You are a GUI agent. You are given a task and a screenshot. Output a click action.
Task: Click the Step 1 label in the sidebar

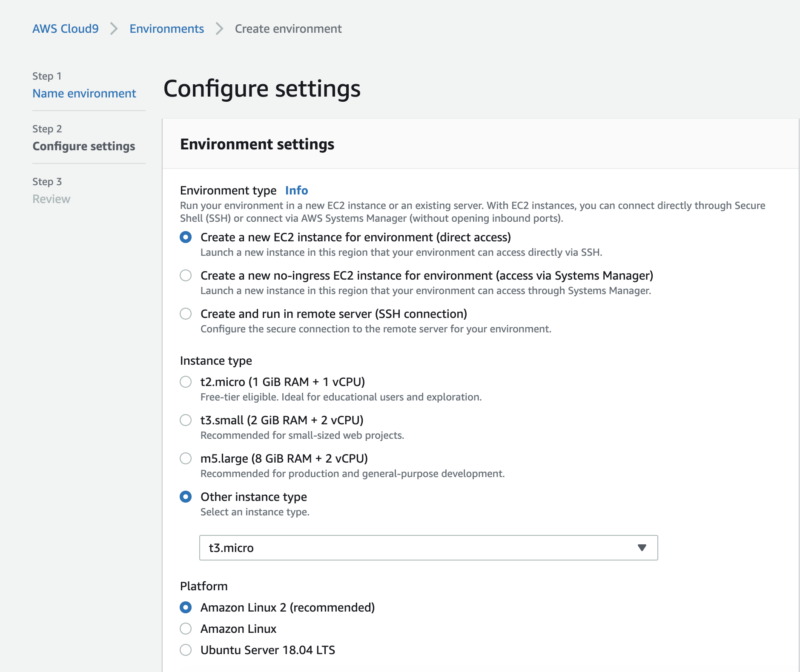click(x=47, y=76)
